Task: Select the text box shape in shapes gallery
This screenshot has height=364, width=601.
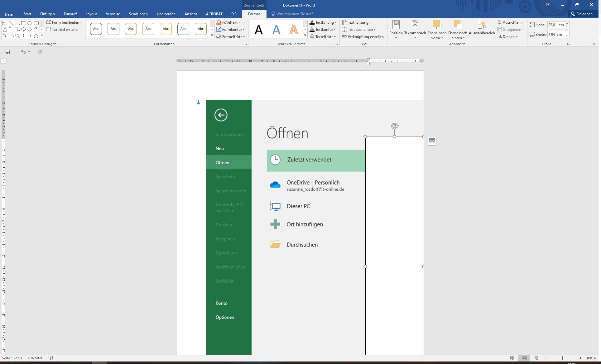Action: point(5,23)
